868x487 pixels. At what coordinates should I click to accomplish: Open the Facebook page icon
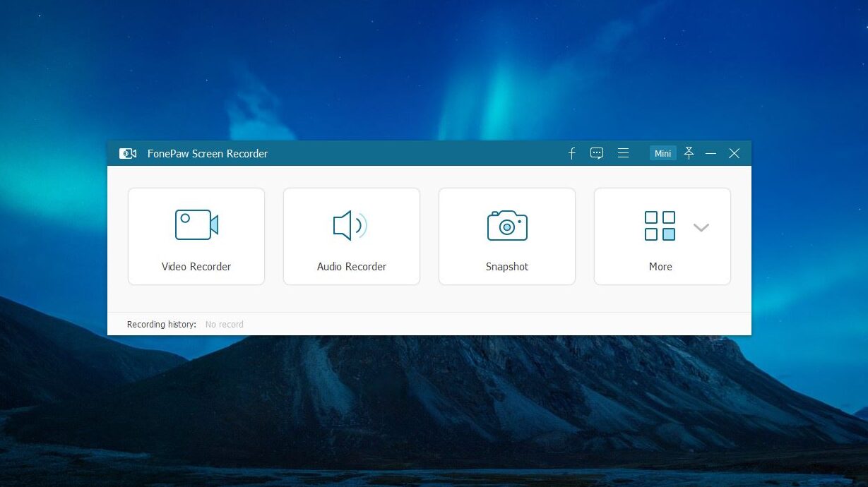click(x=572, y=153)
